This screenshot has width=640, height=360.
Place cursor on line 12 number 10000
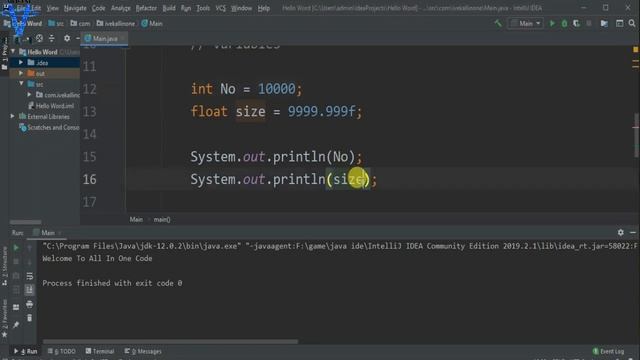pos(276,89)
